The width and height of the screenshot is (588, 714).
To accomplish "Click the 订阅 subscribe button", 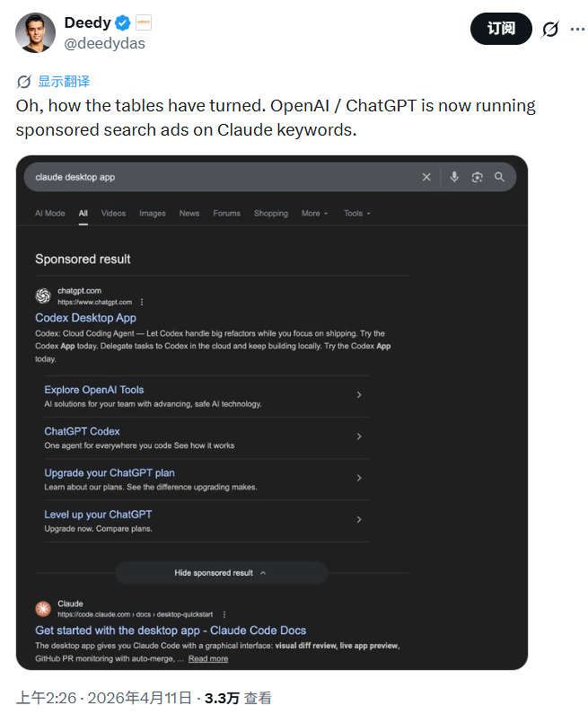I will (501, 29).
